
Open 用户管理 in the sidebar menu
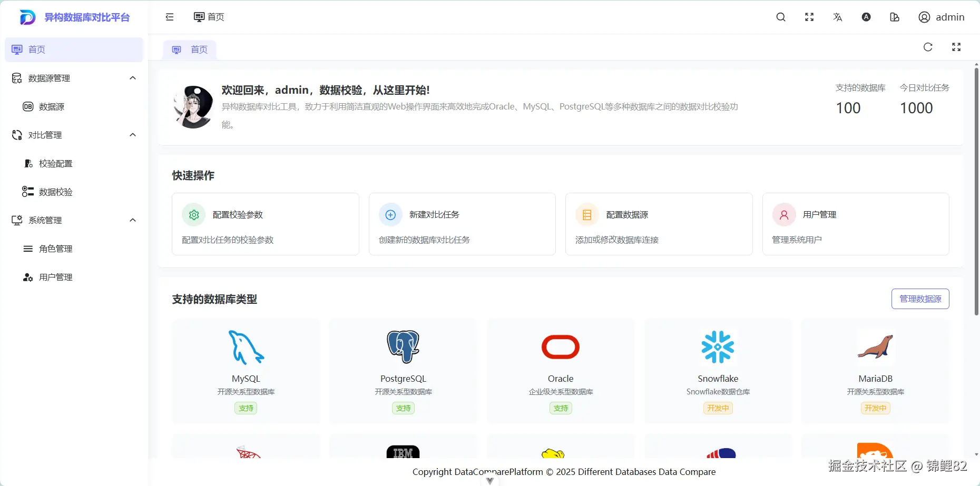coord(74,277)
